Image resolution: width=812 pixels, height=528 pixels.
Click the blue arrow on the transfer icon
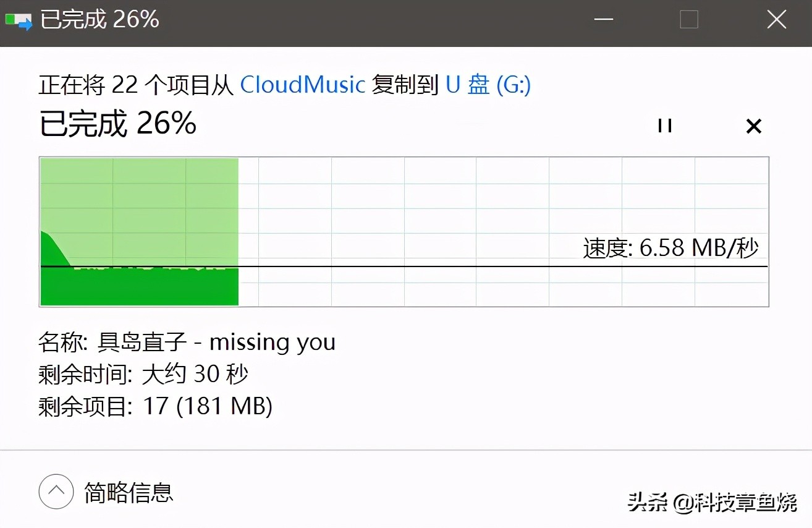click(25, 23)
